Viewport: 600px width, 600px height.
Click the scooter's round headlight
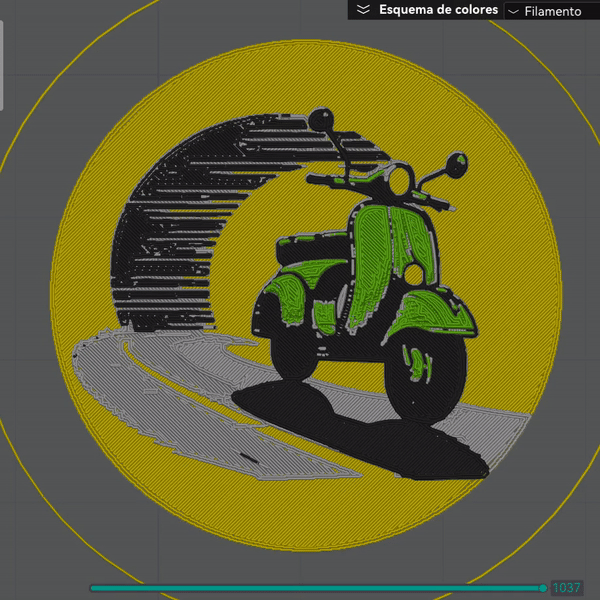401,181
